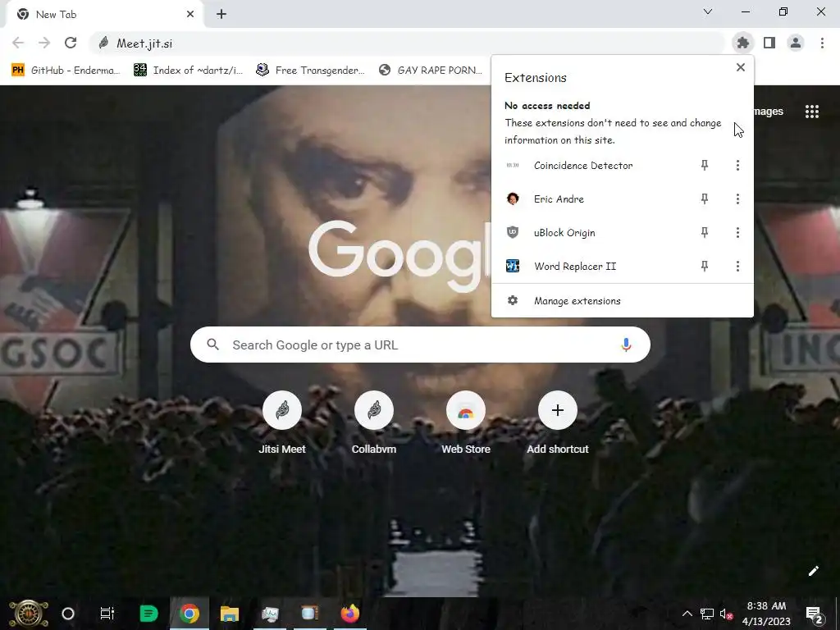Select the New Tab browser tab

104,14
